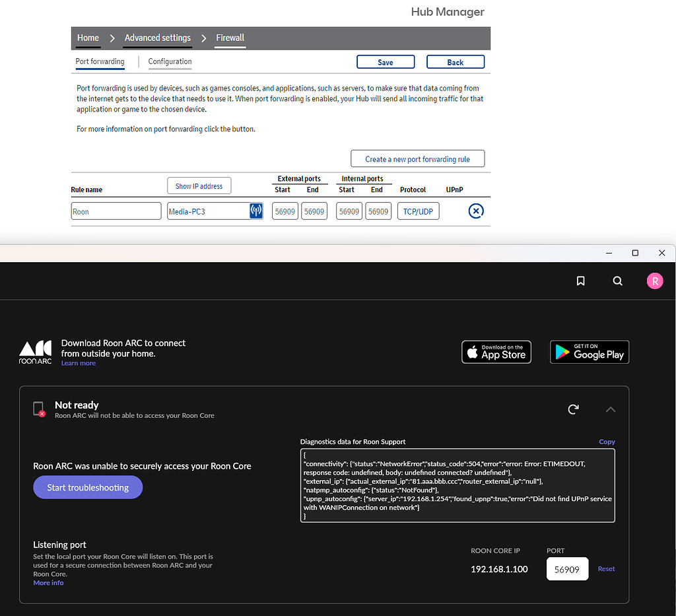Open the R profile avatar
The height and width of the screenshot is (616, 676).
pyautogui.click(x=654, y=281)
